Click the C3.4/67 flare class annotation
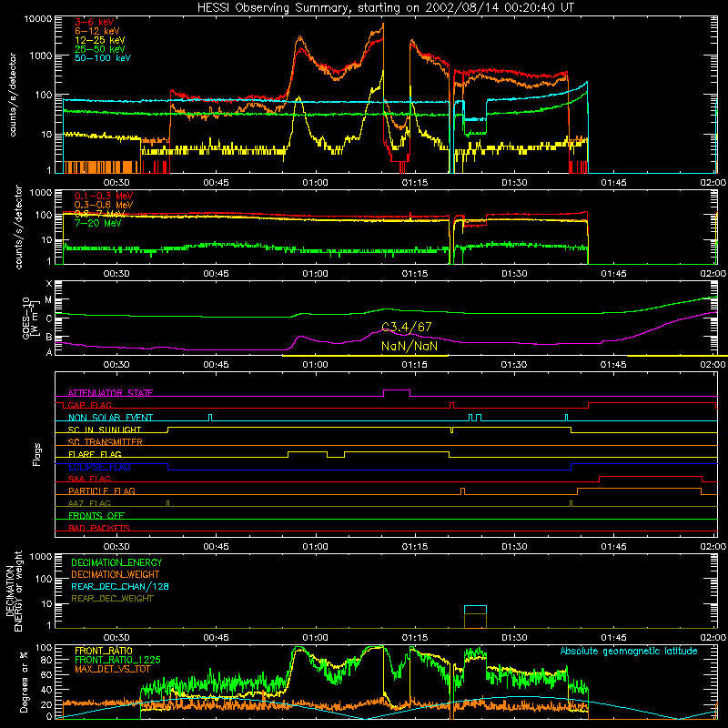Image resolution: width=728 pixels, height=728 pixels. point(406,328)
